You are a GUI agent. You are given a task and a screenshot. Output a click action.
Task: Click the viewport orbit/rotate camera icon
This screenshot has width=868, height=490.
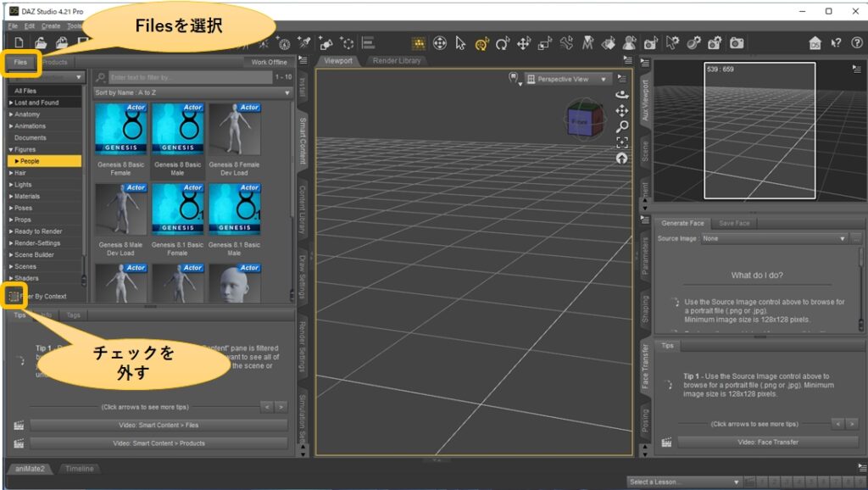pos(622,95)
